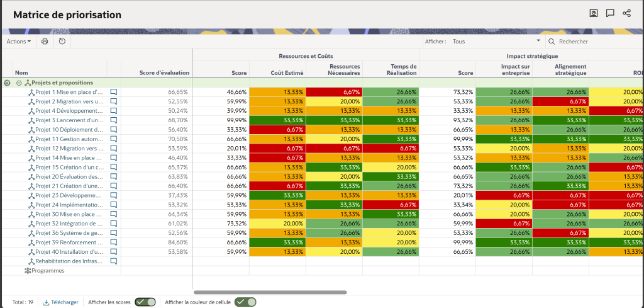Open the share icon at top right
644x308 pixels.
click(x=626, y=13)
